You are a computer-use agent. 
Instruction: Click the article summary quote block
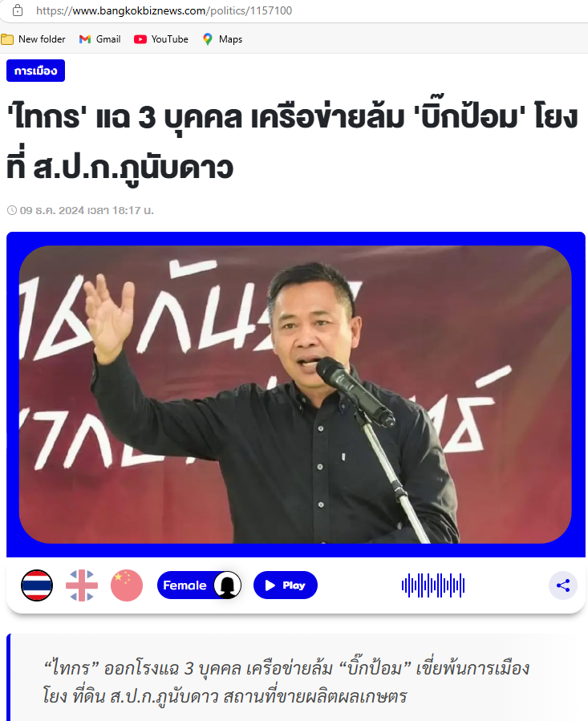tap(296, 678)
